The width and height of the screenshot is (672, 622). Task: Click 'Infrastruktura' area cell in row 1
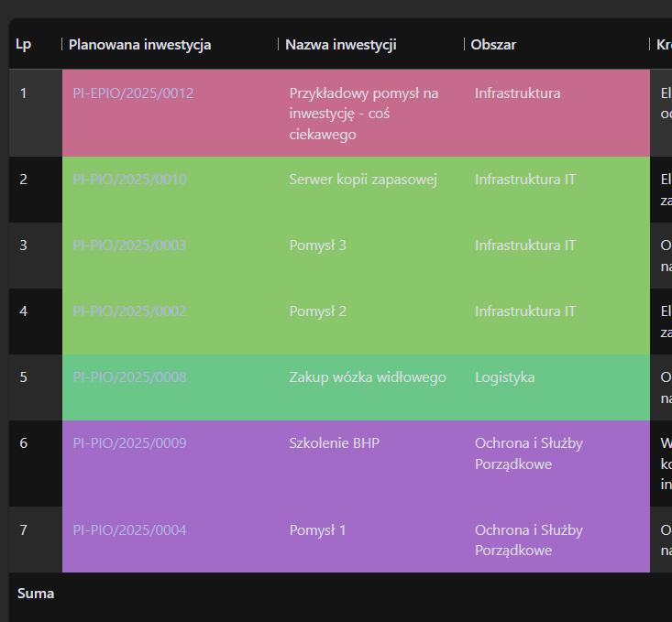pyautogui.click(x=557, y=114)
